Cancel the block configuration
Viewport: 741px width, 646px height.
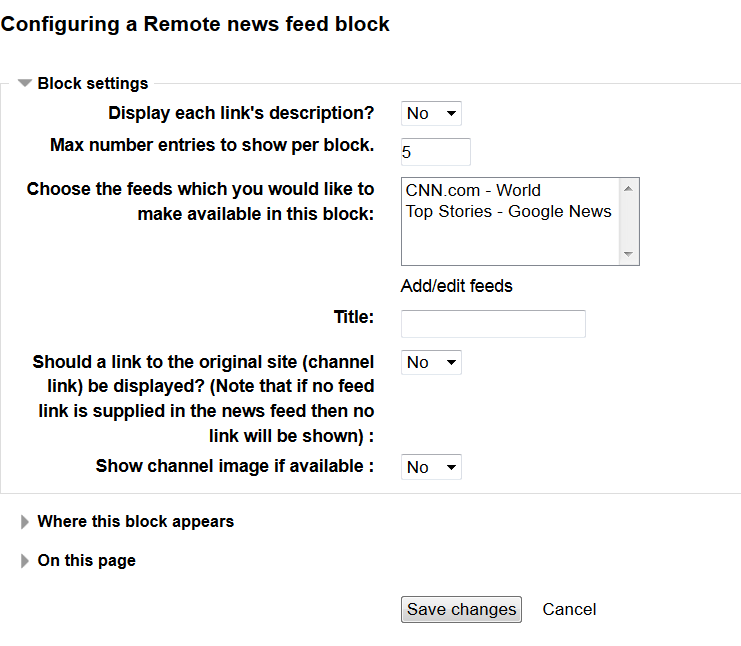pos(569,609)
